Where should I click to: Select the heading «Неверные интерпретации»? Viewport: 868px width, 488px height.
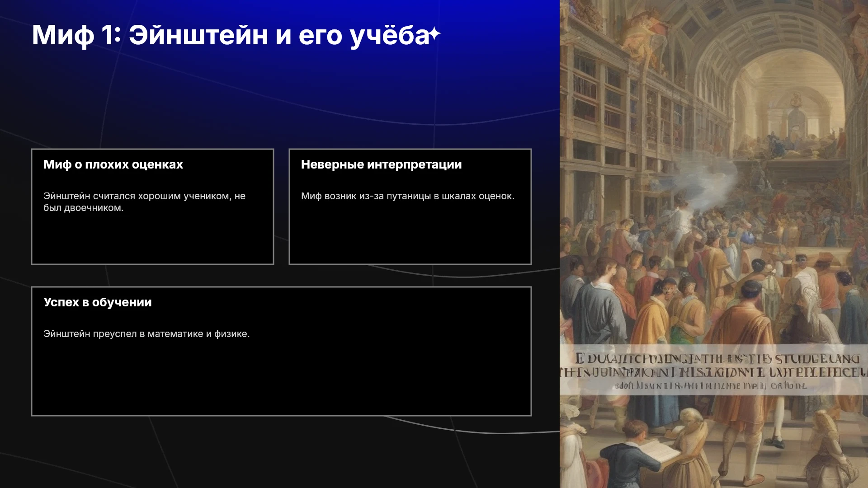382,164
